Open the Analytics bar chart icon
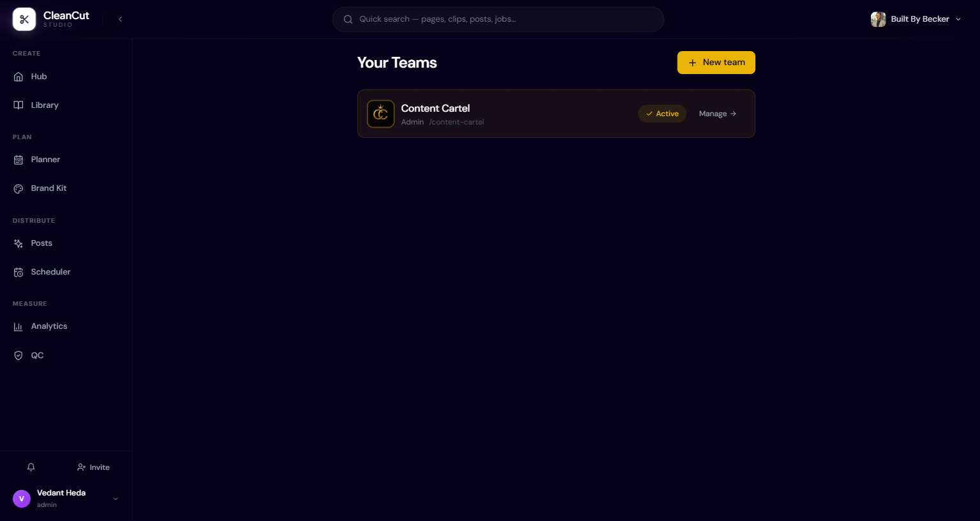This screenshot has width=980, height=521. [x=19, y=326]
